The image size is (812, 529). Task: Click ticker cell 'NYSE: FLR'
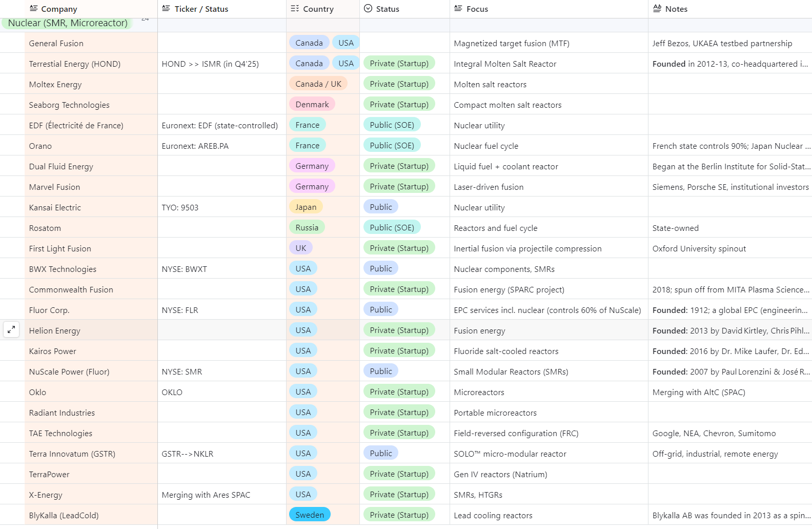(222, 309)
